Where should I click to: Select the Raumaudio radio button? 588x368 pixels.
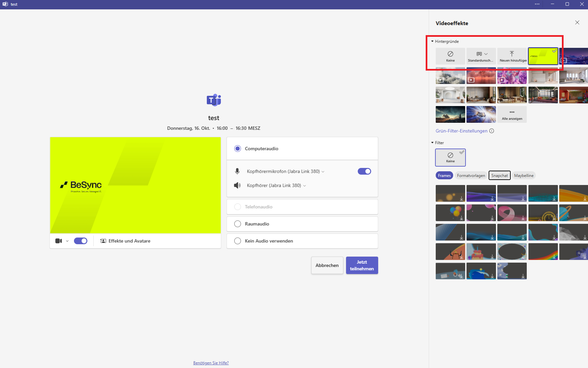pyautogui.click(x=238, y=224)
